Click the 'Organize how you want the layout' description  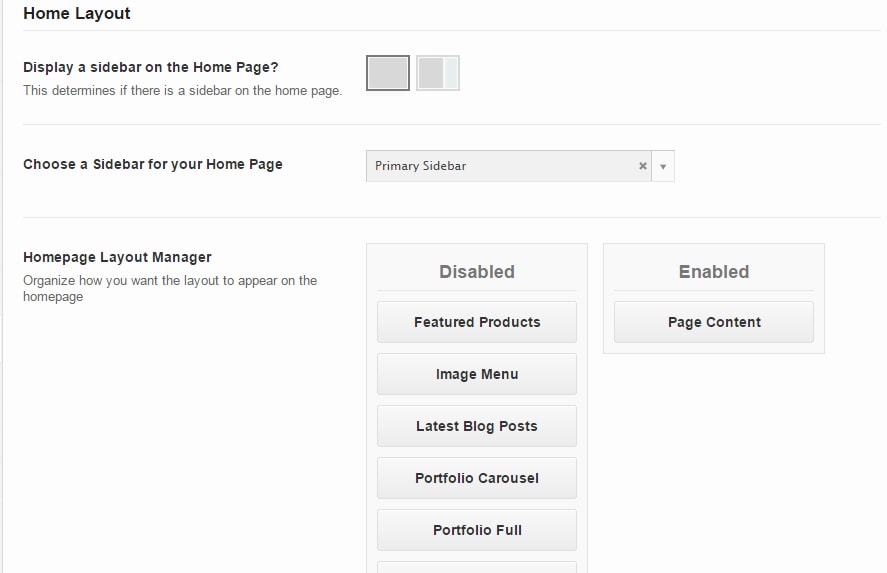(x=170, y=288)
